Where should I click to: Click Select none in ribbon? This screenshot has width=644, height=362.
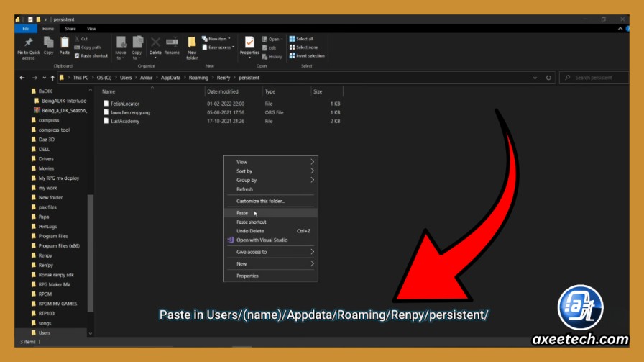(x=303, y=47)
